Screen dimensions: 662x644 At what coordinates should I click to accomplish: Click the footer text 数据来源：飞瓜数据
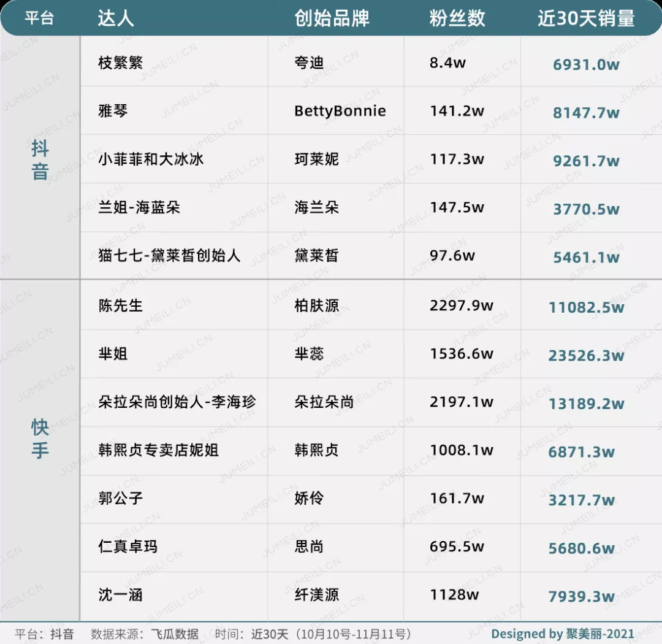(145, 634)
